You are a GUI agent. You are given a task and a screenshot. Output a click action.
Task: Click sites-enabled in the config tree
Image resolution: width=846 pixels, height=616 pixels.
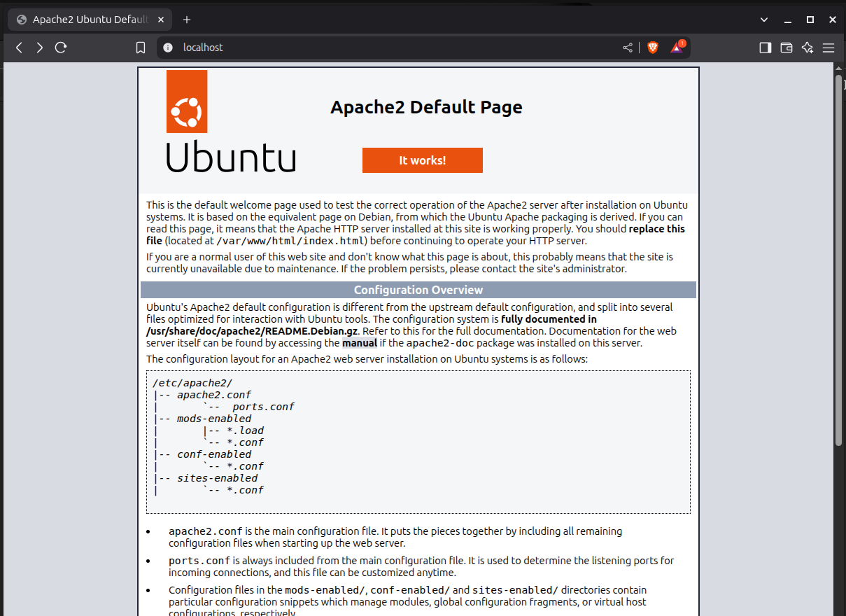218,478
